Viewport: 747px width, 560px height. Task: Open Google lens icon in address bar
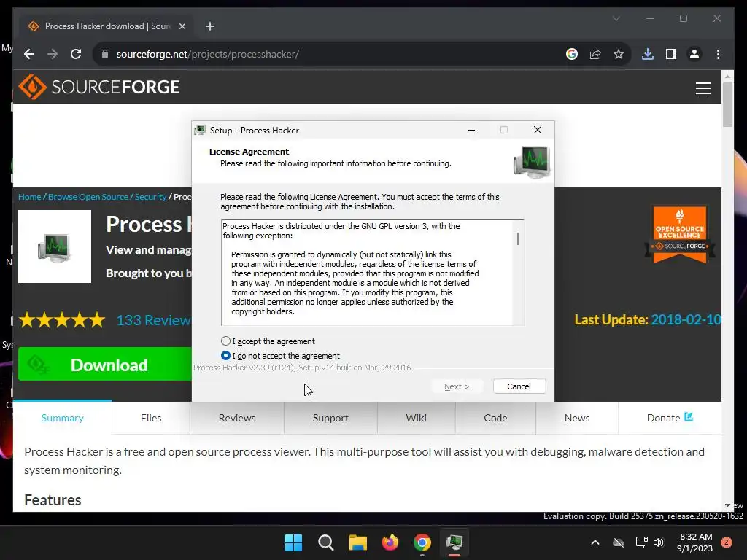pyautogui.click(x=572, y=54)
